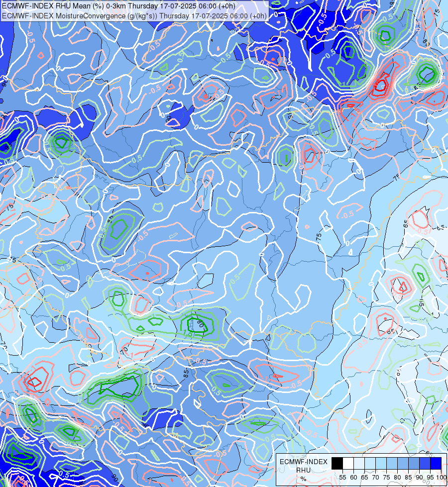Click the RHU label in the legend
448x487 pixels.
(303, 470)
